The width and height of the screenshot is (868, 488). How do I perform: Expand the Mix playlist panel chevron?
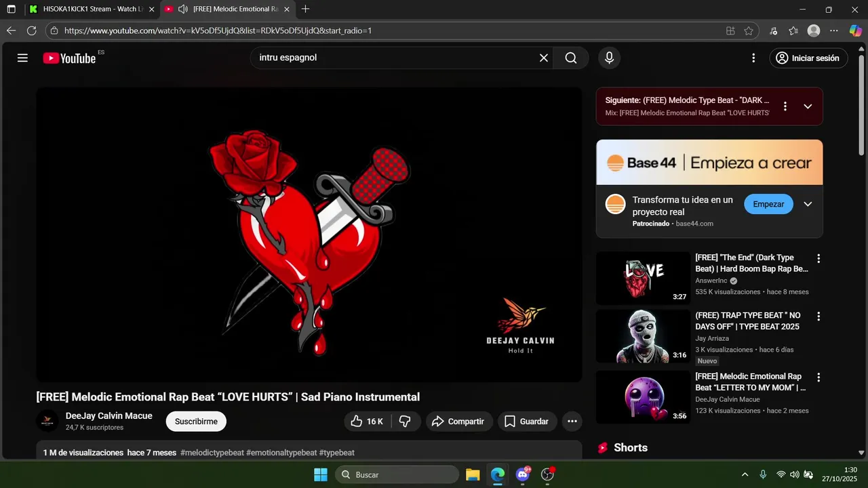click(808, 106)
